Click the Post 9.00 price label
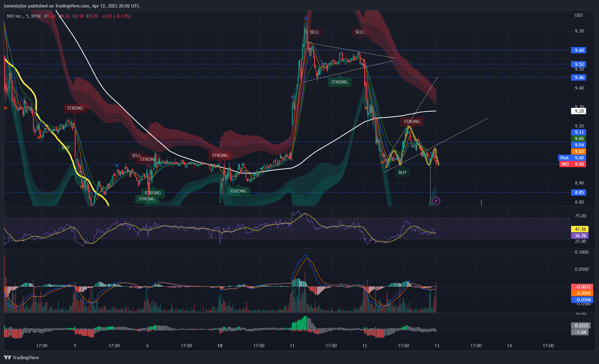 coord(572,158)
